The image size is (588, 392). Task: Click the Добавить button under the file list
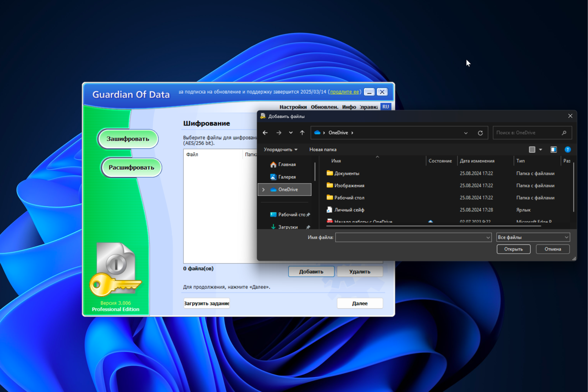coord(311,272)
